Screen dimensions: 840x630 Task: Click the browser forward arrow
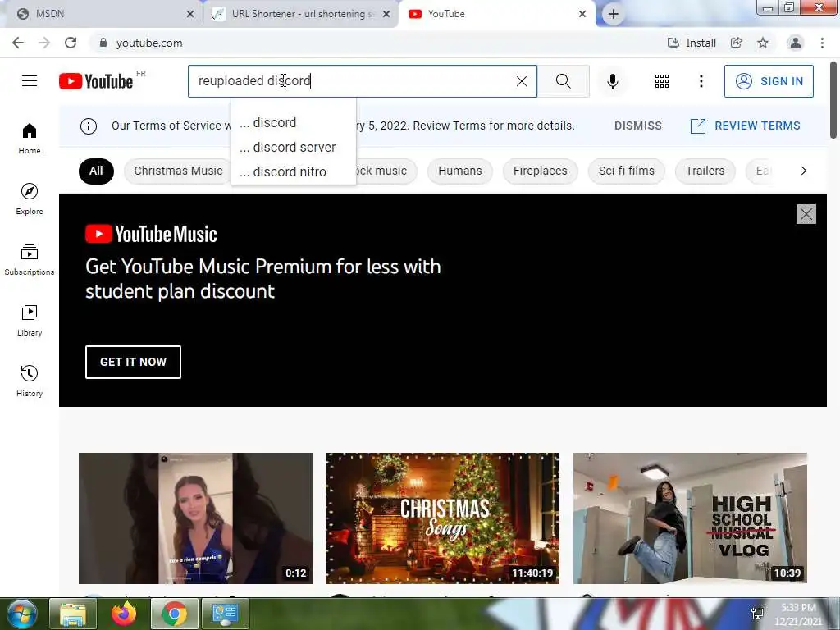(44, 43)
